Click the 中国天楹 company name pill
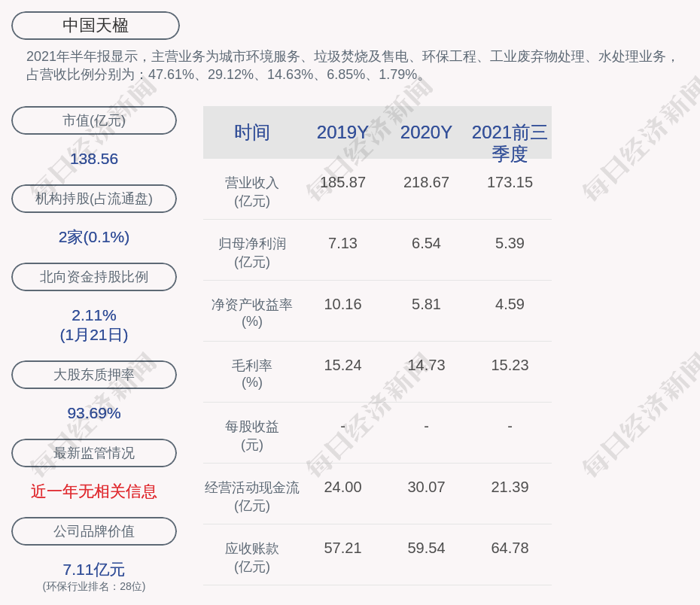This screenshot has height=605, width=700. pyautogui.click(x=96, y=26)
